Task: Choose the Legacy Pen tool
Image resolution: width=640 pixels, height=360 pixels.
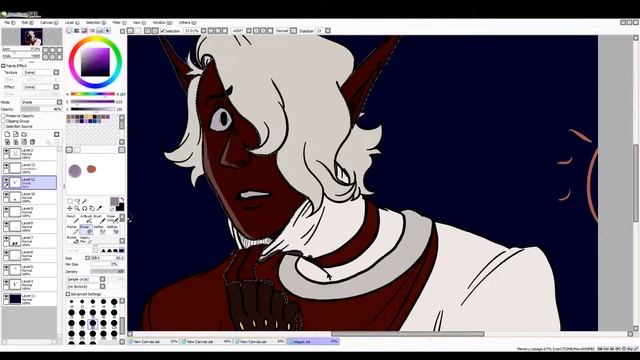Action: [86, 240]
